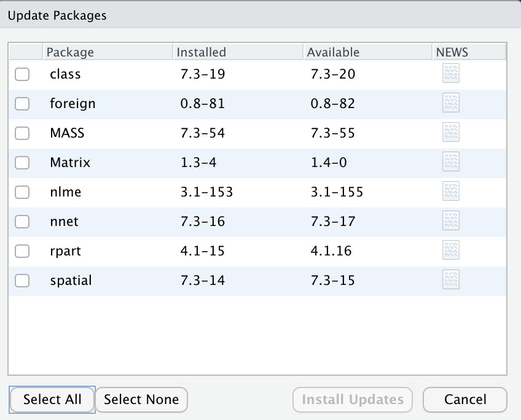Check the nlme update checkbox

22,192
